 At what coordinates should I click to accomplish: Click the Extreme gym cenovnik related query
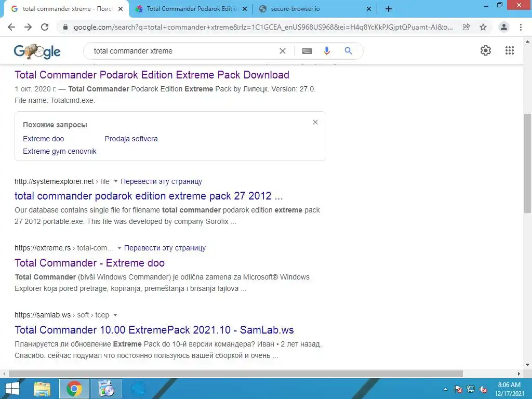click(x=60, y=151)
